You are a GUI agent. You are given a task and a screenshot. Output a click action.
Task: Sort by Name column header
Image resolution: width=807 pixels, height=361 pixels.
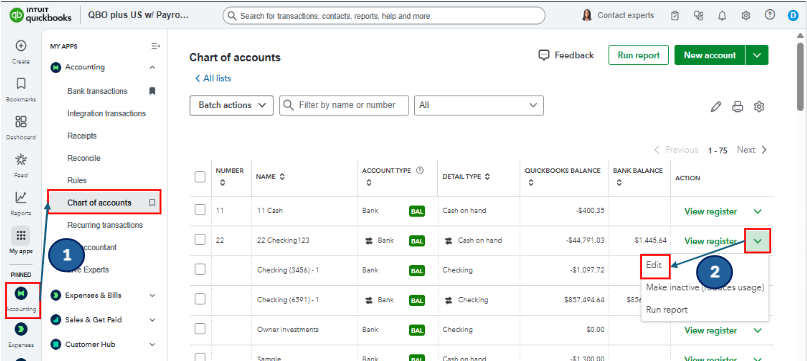click(271, 177)
